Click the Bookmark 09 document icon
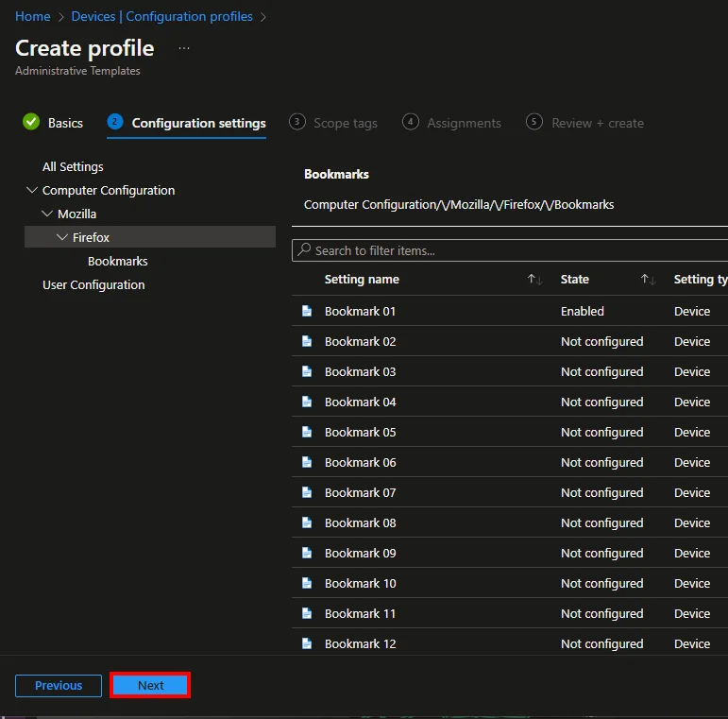The image size is (728, 719). [x=307, y=553]
